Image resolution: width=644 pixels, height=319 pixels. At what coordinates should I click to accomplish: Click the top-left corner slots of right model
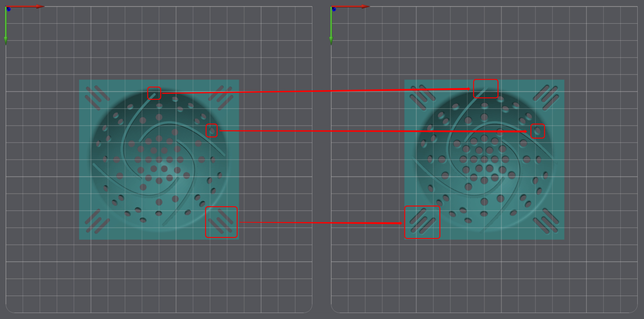pos(423,98)
